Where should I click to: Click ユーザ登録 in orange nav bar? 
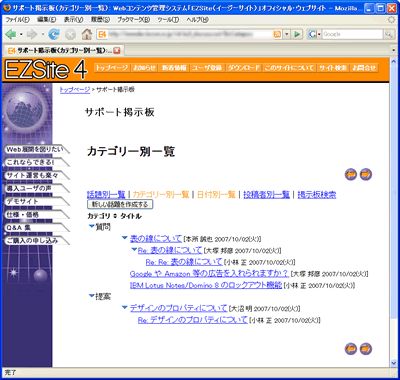[x=207, y=68]
